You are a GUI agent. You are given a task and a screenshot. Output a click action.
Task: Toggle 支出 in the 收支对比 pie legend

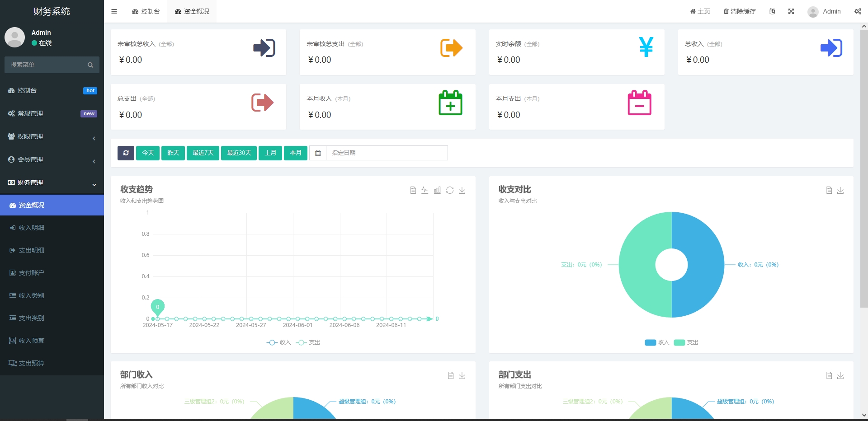[x=686, y=343]
